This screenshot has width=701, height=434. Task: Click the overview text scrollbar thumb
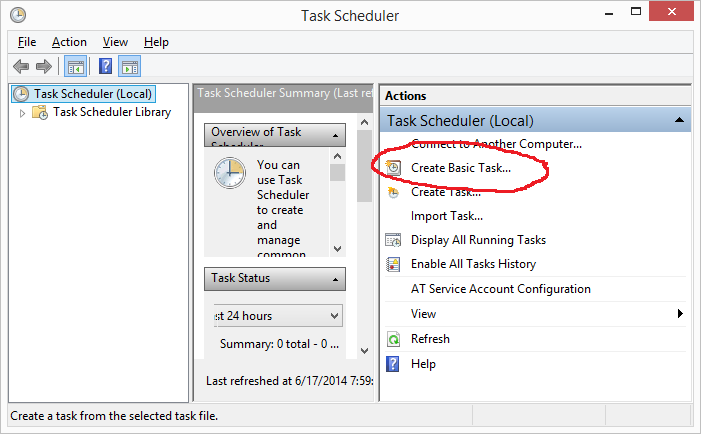[x=338, y=173]
